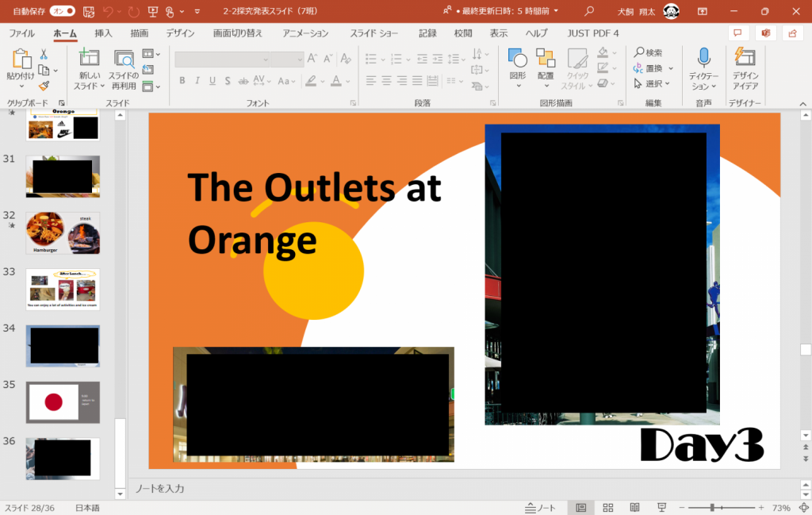
Task: Open the 挿入 ribbon tab
Action: [x=103, y=33]
